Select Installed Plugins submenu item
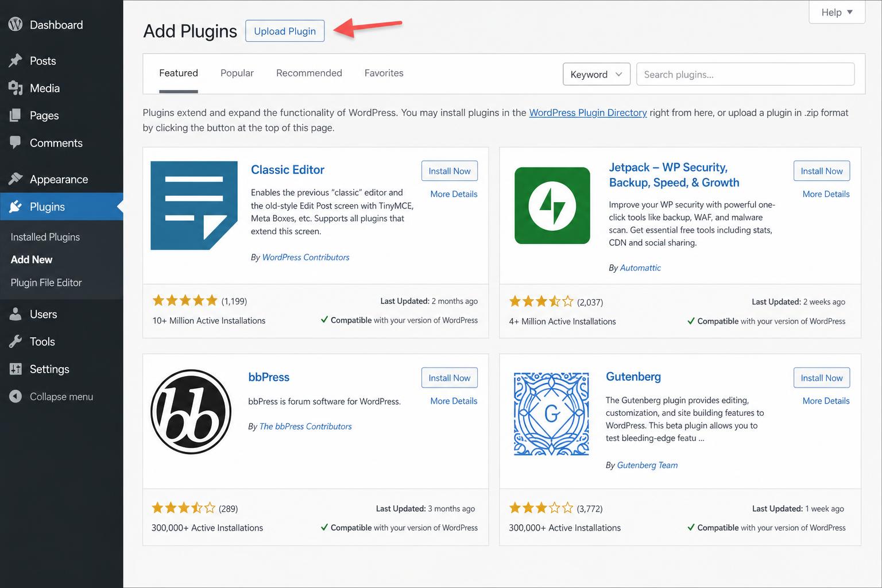 [45, 237]
